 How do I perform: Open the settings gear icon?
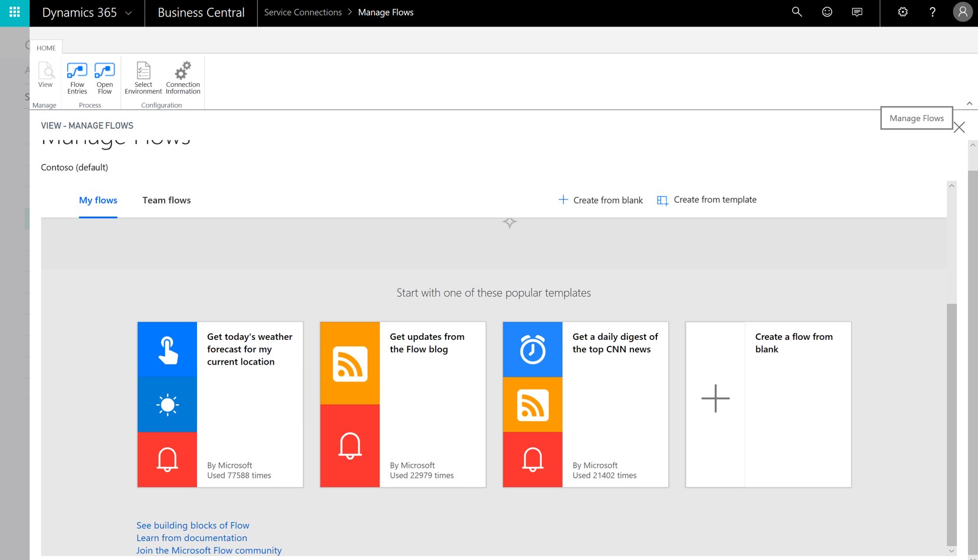point(902,12)
